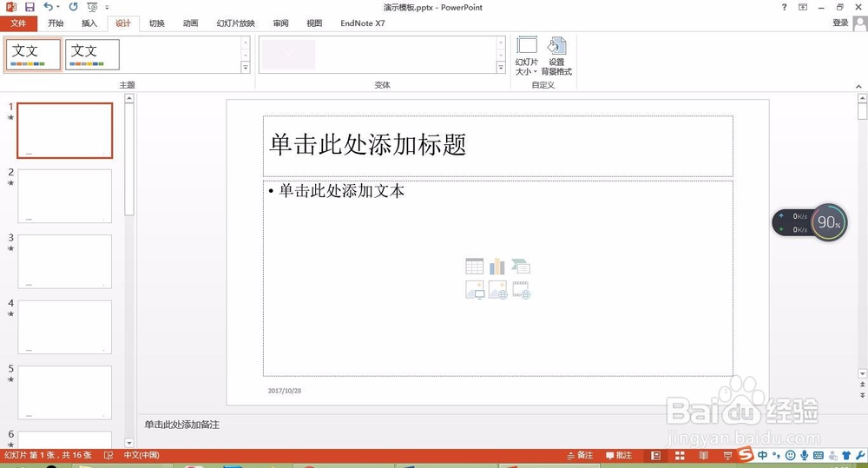Click the Redo/Repeat icon
The width and height of the screenshot is (868, 468).
pyautogui.click(x=73, y=7)
